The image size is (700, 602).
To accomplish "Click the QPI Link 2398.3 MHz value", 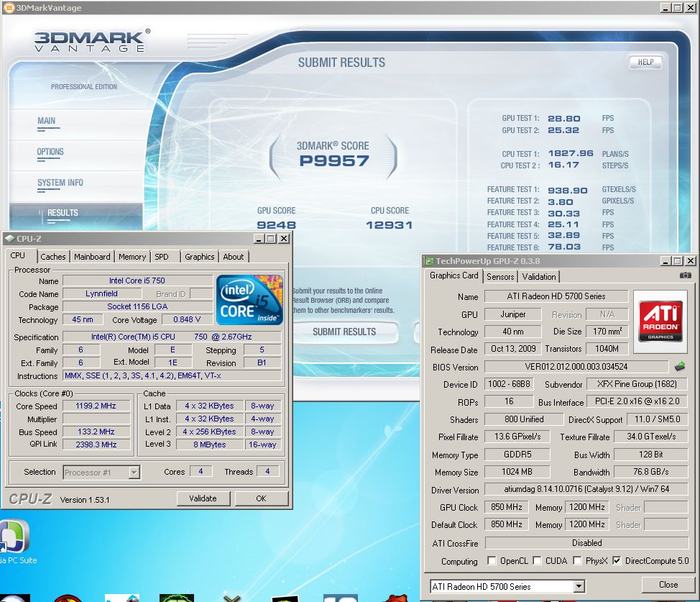I will point(96,444).
